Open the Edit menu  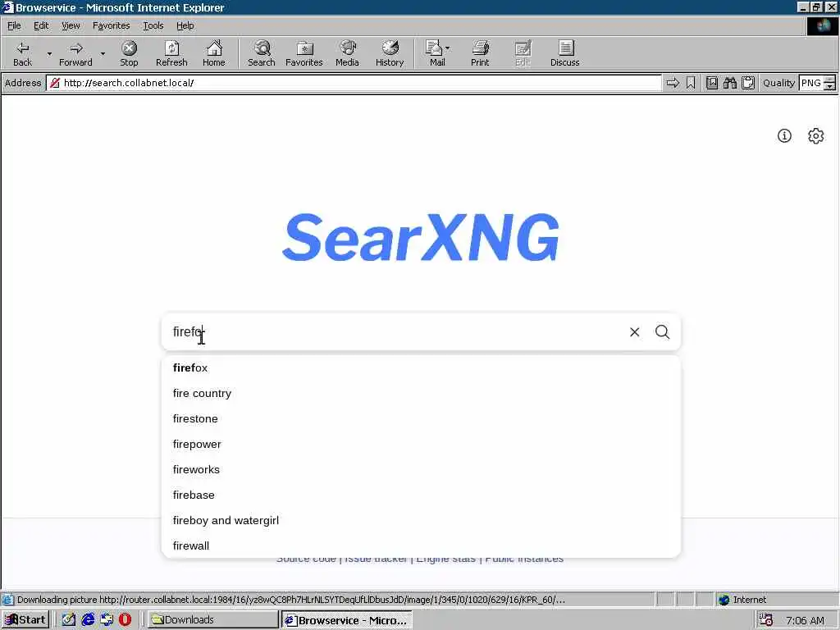coord(41,25)
